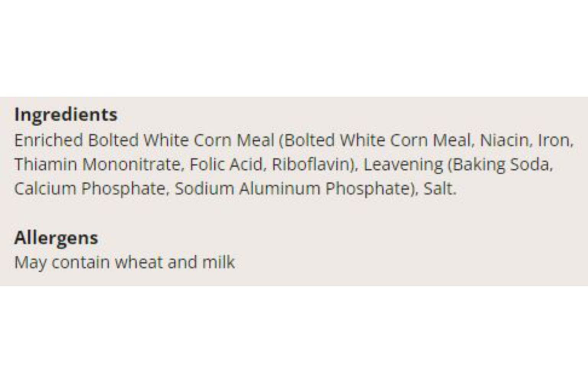588x383 pixels.
Task: Click the word 'Riboflavin'
Action: [312, 165]
